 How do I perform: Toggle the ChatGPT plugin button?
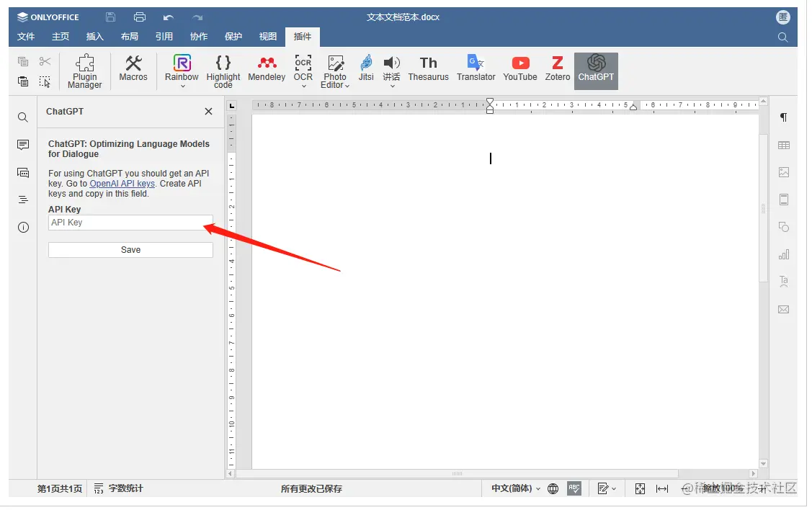click(x=596, y=71)
